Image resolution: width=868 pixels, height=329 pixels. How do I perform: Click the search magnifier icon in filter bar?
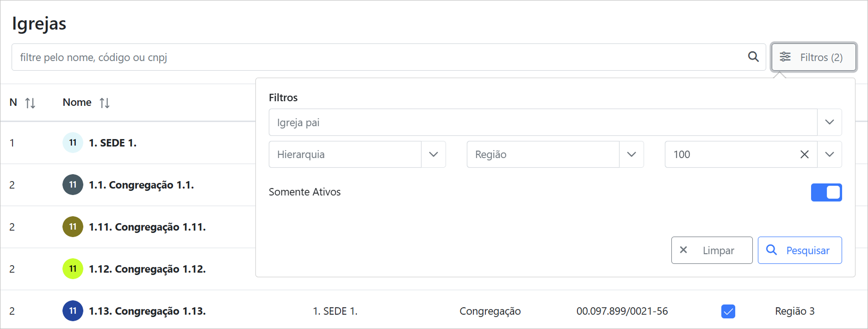point(753,57)
